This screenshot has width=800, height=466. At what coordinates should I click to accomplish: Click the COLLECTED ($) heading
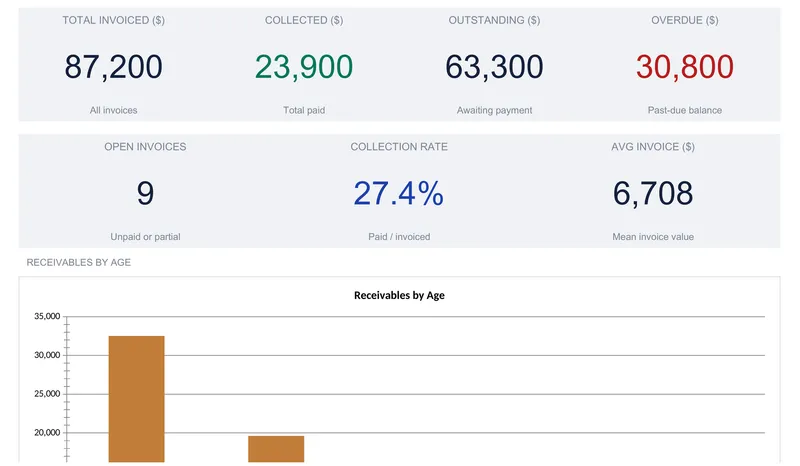[x=304, y=20]
